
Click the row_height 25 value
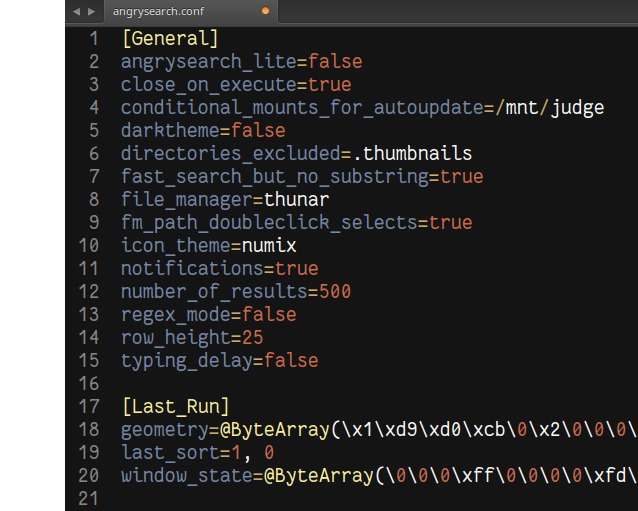point(253,338)
